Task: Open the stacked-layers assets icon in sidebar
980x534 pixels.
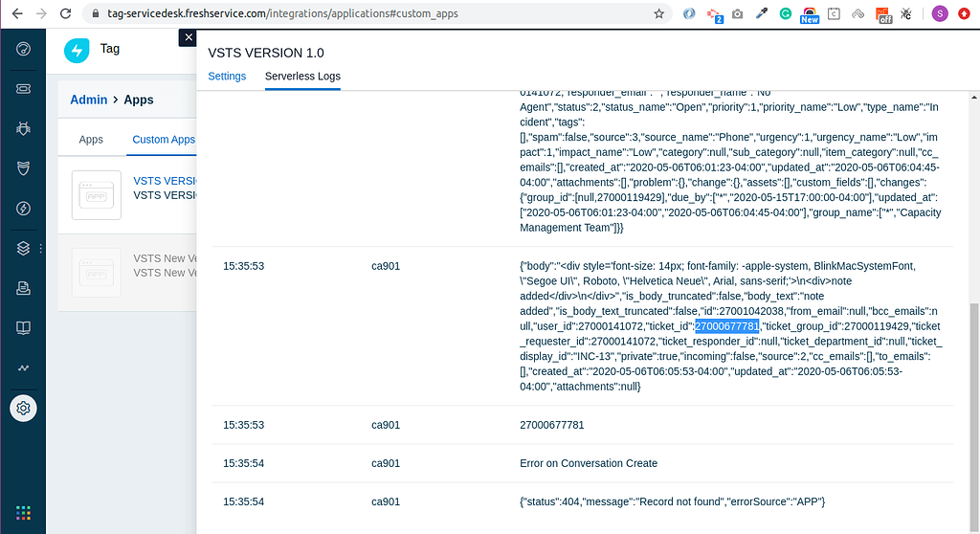Action: coord(23,249)
